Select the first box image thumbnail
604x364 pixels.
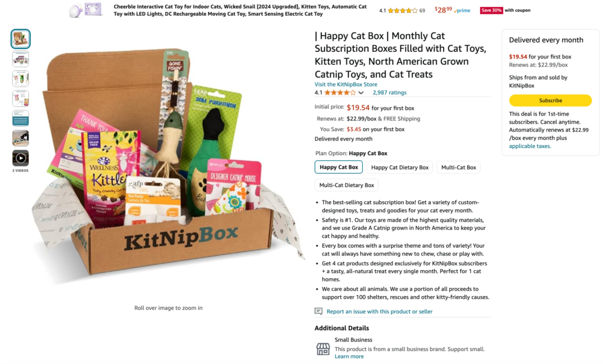pos(21,39)
